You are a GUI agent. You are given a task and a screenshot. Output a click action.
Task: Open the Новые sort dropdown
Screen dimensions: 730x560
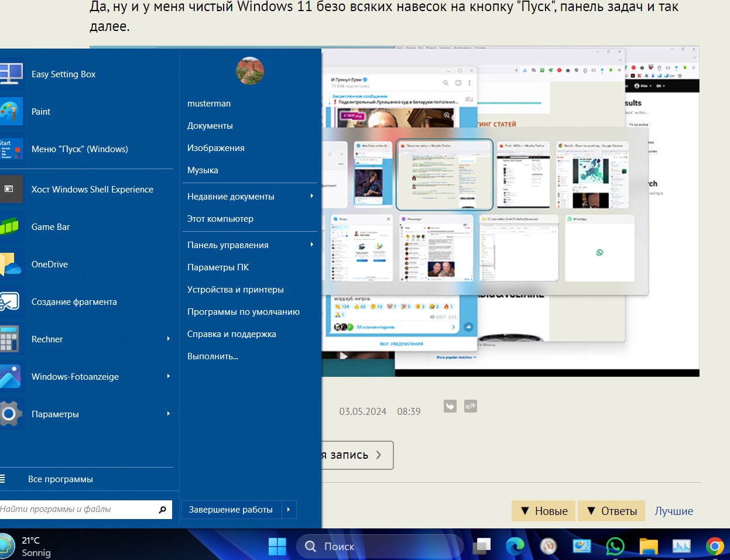click(x=544, y=511)
